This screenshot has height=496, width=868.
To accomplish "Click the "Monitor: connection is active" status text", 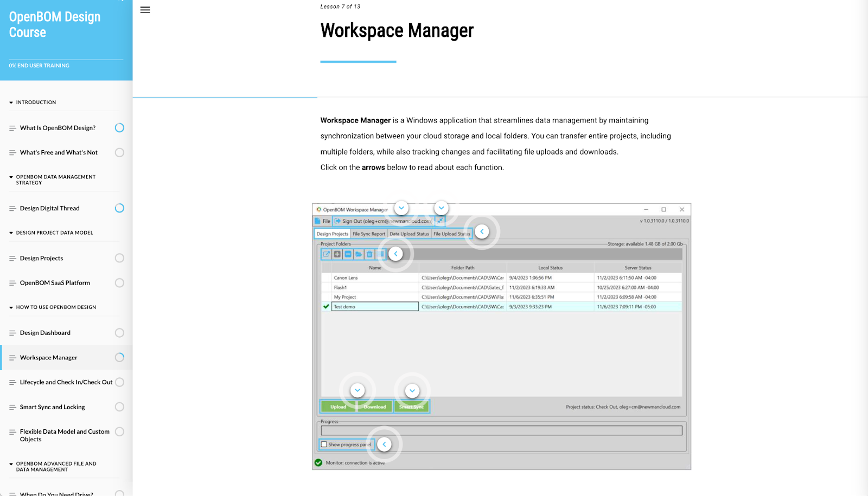I will (x=355, y=463).
